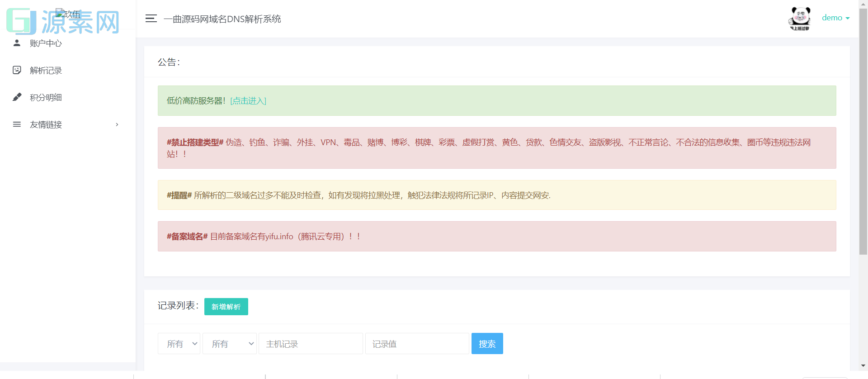The width and height of the screenshot is (868, 379).
Task: Toggle the hamburger sidebar menu icon
Action: [x=151, y=19]
